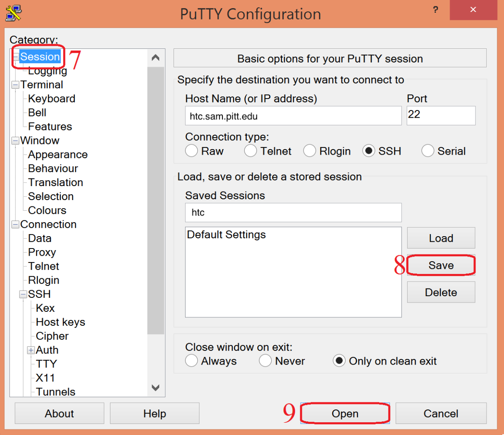The width and height of the screenshot is (504, 435).
Task: Click the Host Name input field
Action: tap(293, 116)
